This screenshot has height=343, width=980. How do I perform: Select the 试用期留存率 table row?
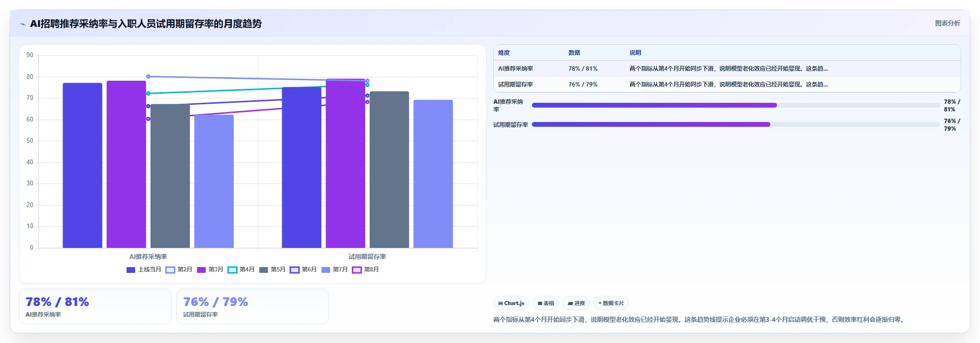pos(727,84)
